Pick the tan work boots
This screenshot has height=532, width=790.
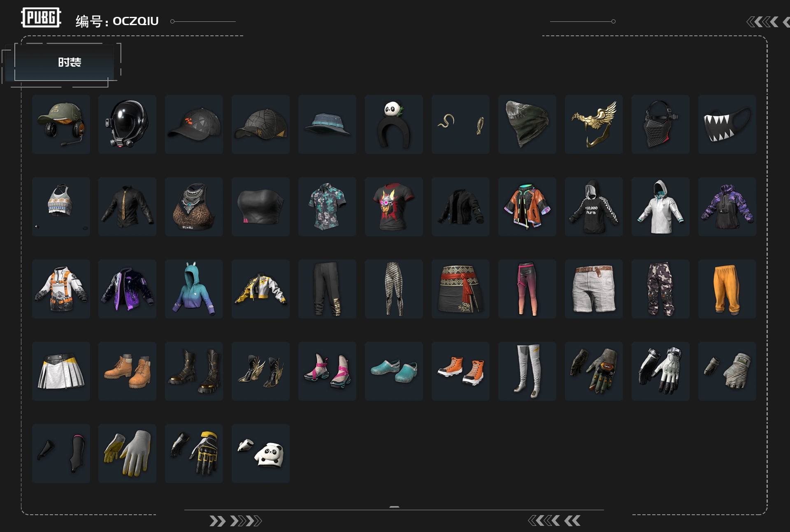pos(128,371)
